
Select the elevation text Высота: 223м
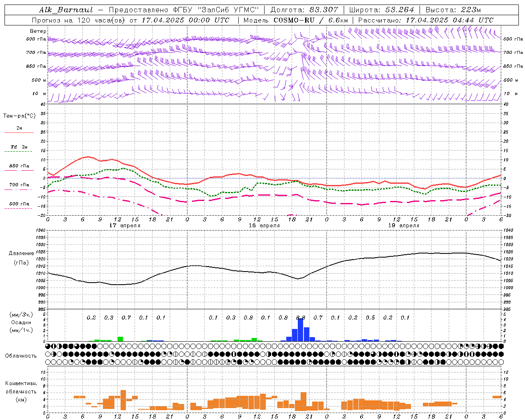coord(453,10)
